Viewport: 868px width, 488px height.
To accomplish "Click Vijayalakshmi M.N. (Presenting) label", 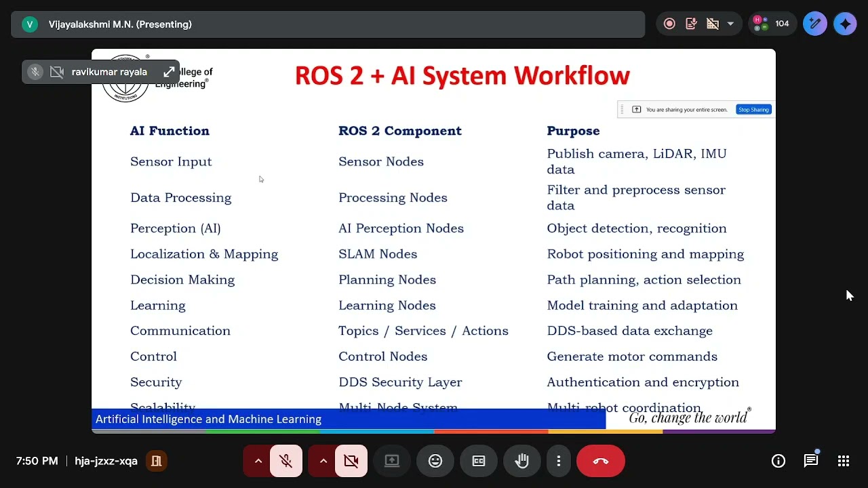I will 120,24.
